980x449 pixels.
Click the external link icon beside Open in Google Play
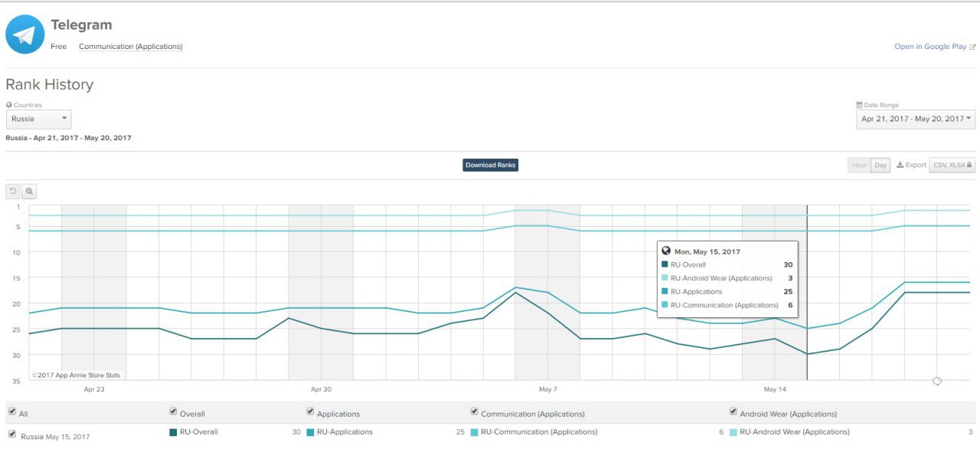tap(972, 47)
